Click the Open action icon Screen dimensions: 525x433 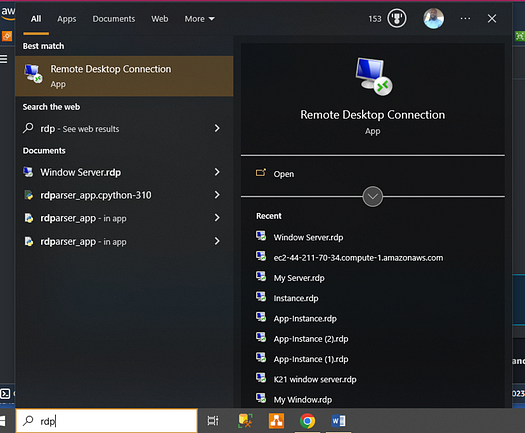(x=261, y=172)
